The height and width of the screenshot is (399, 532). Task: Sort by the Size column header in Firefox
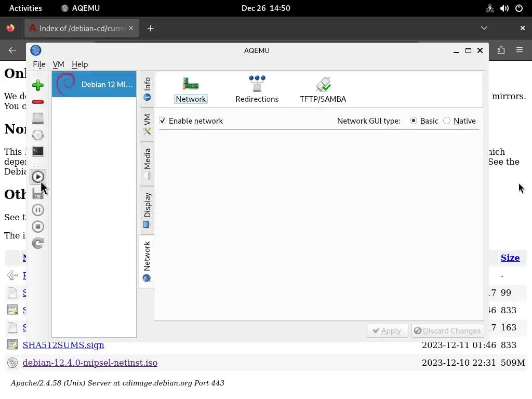pos(510,258)
